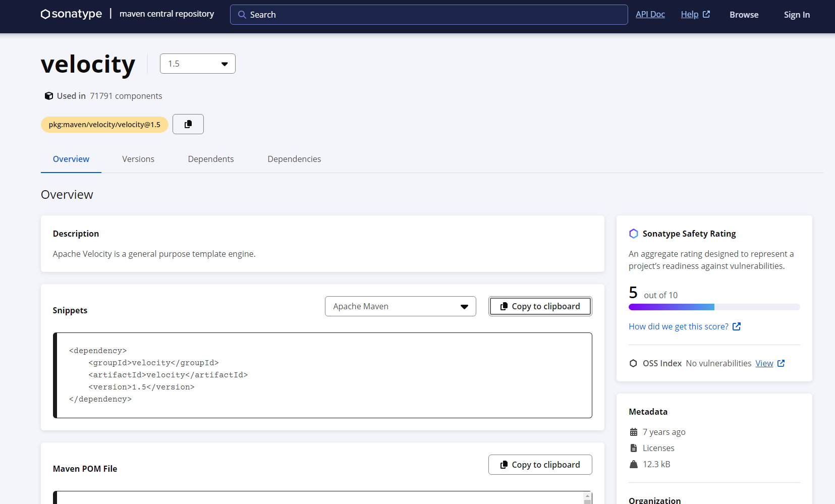Open the Help link

[690, 14]
